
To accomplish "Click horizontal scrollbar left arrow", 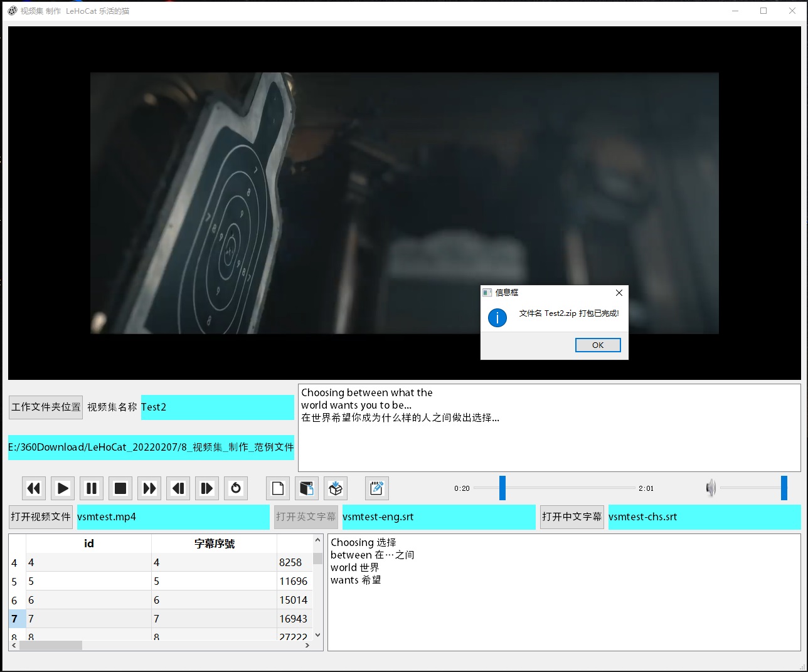I will tap(14, 645).
